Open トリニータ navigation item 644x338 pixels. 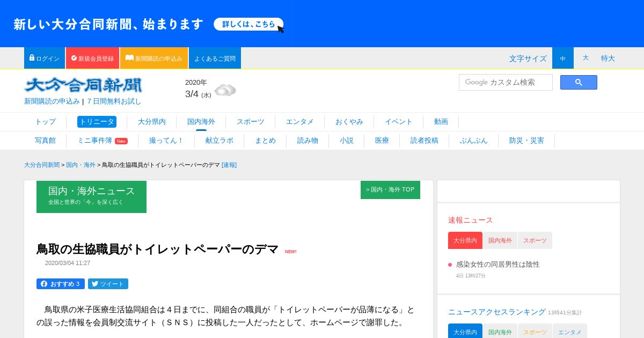pos(97,122)
